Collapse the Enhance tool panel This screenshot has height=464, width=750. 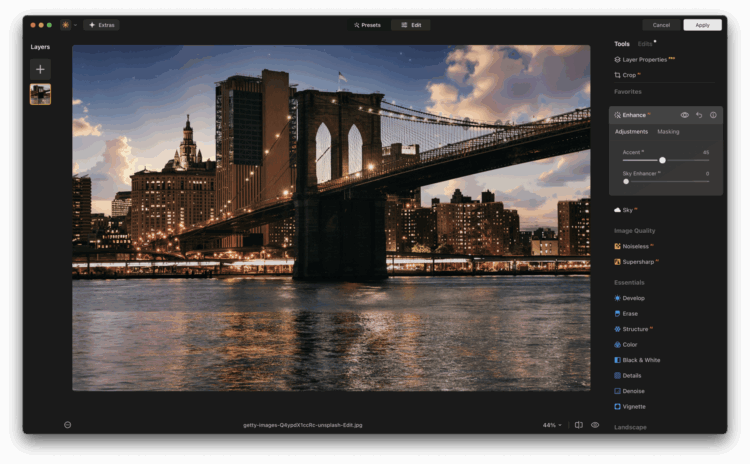coord(634,115)
